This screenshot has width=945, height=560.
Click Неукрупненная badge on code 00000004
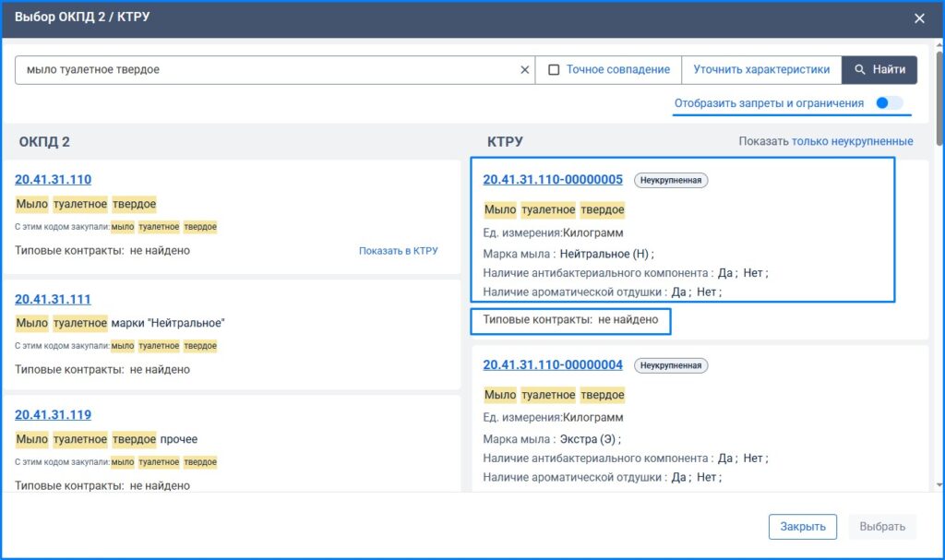pos(671,365)
